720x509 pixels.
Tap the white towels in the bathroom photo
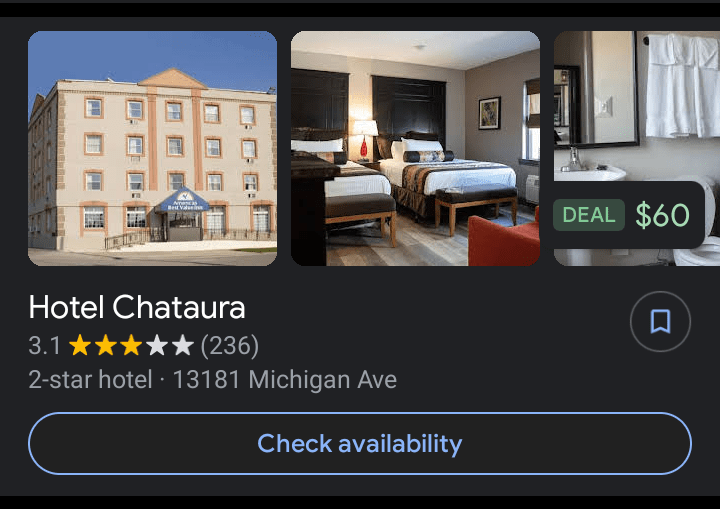pyautogui.click(x=682, y=86)
